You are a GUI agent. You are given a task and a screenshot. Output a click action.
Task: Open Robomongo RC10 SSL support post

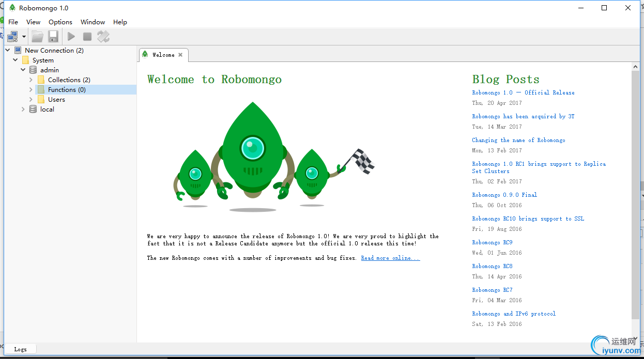point(528,218)
